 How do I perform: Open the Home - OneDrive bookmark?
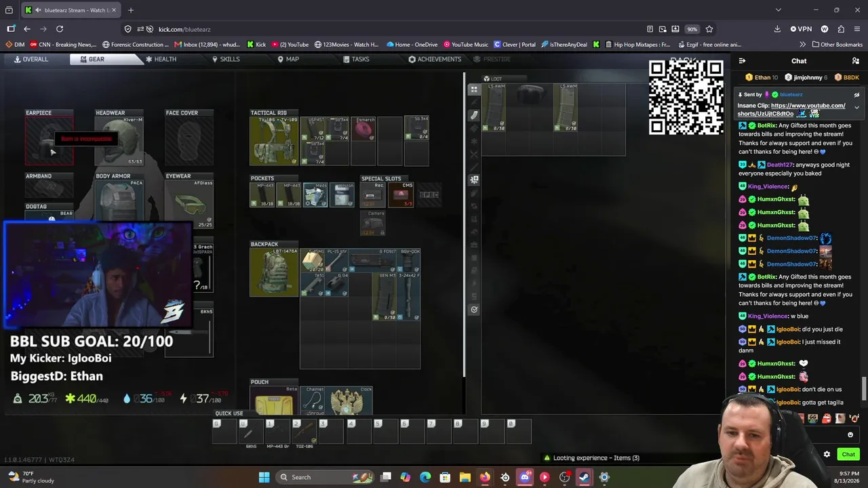point(413,45)
